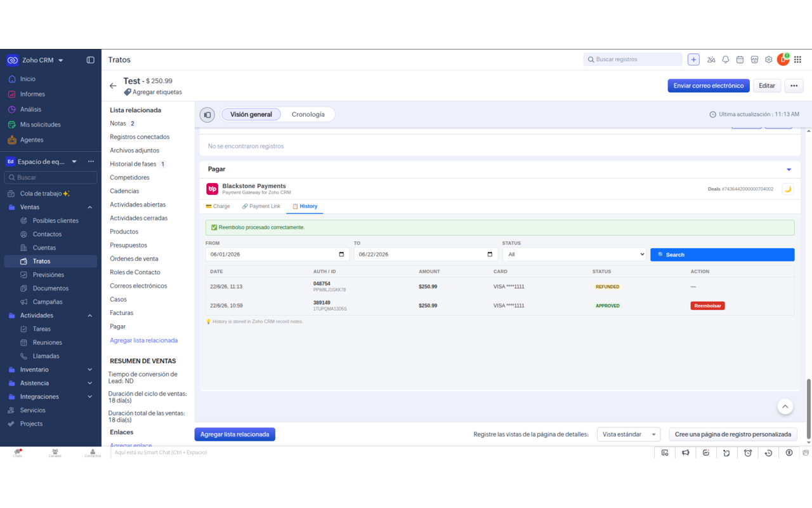Open the alarm clock reminders icon
The width and height of the screenshot is (812, 508).
tap(748, 453)
